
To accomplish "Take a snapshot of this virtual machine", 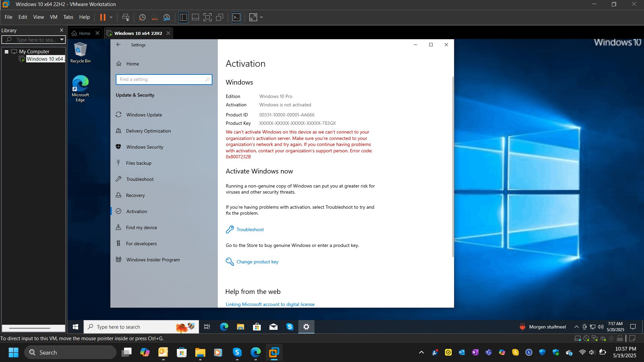I will coord(142,17).
